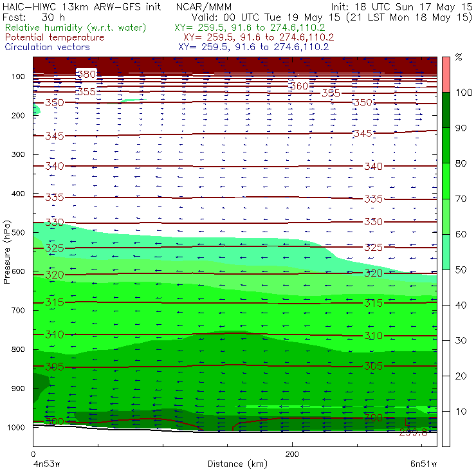
Task: Click the '0' distance axis tick label
Action: (33, 454)
